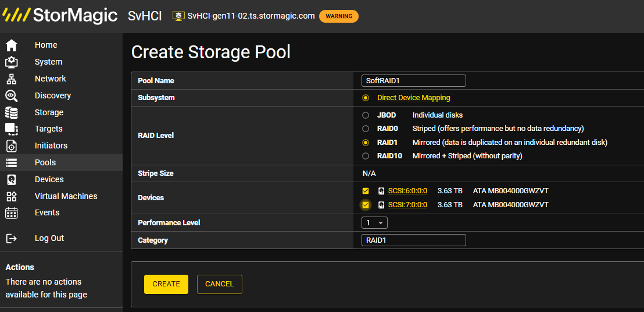644x312 pixels.
Task: Select the JBOD RAID level option
Action: [x=365, y=115]
